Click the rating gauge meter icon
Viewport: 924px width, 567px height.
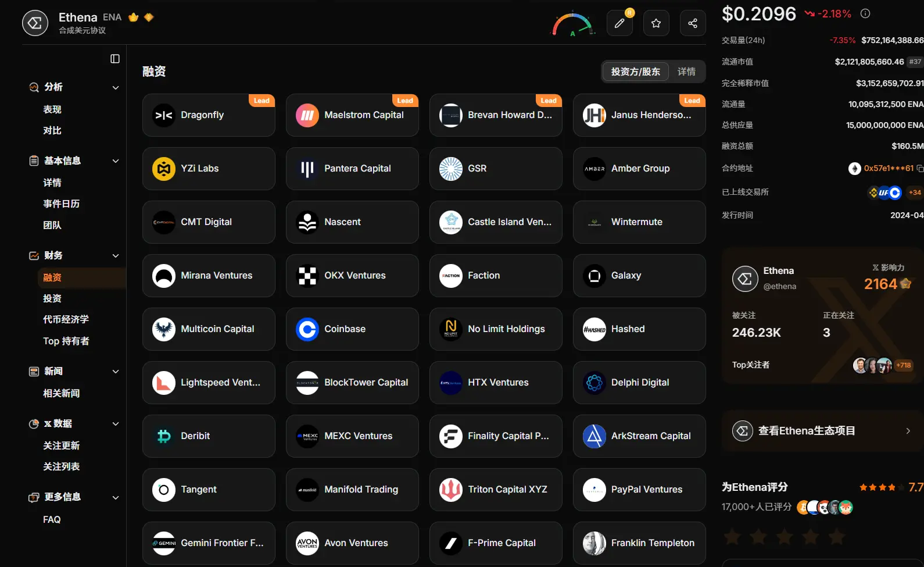573,24
